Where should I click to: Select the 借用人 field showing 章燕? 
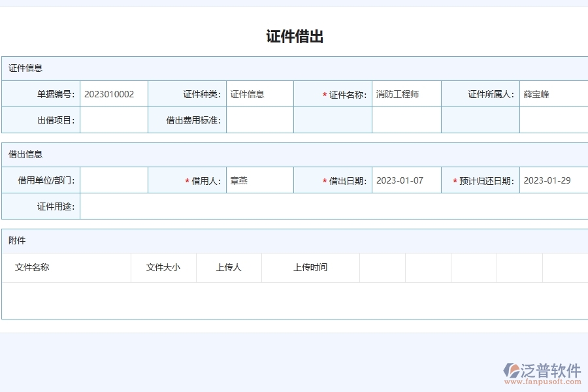pos(259,180)
